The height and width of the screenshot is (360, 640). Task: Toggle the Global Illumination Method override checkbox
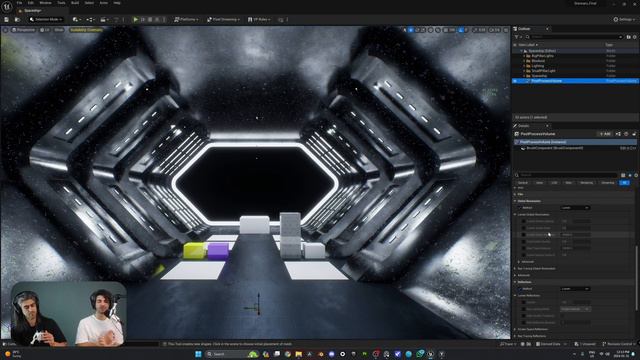[x=520, y=208]
